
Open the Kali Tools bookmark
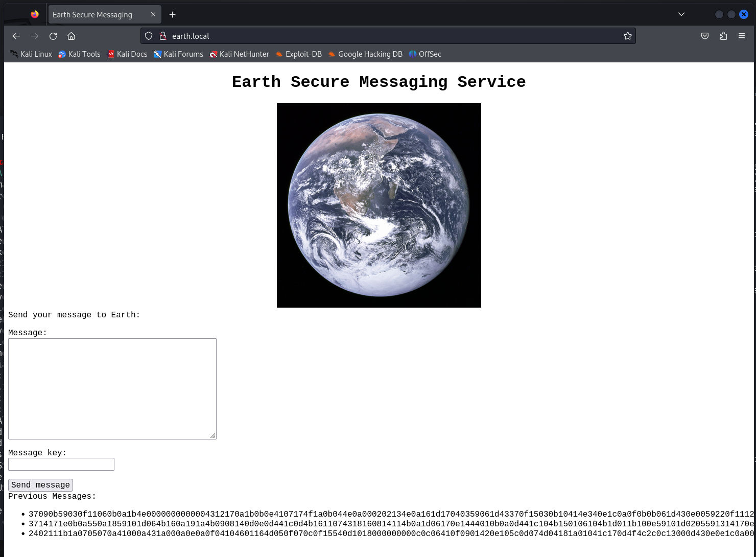pos(79,54)
